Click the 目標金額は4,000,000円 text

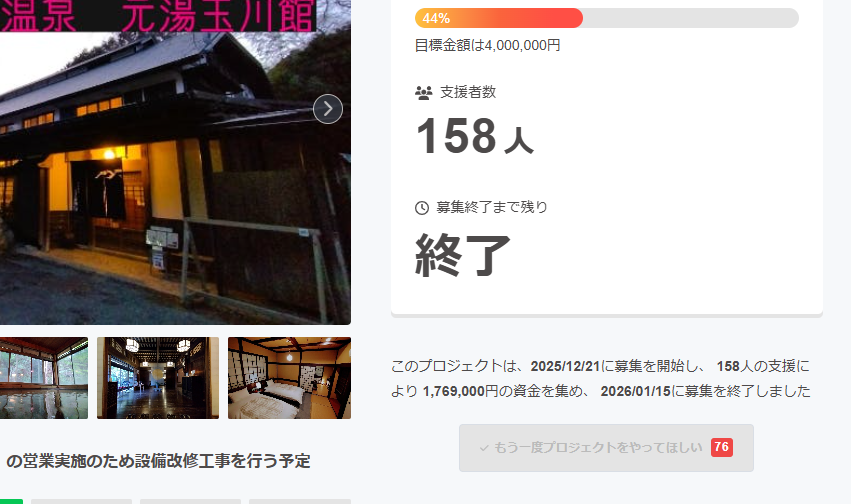487,45
